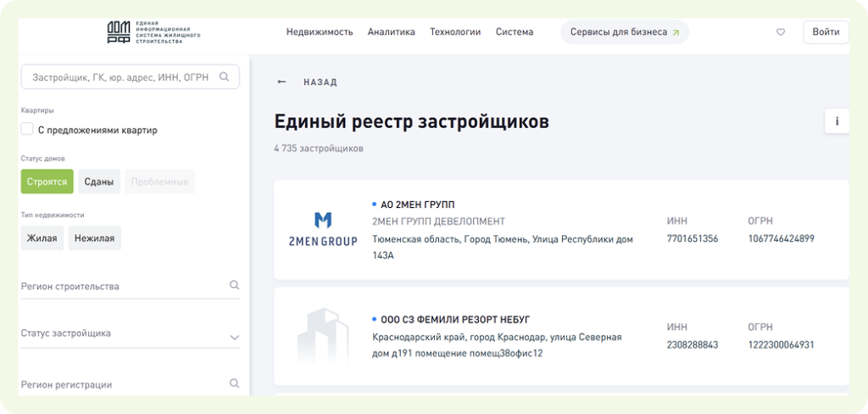Check the С предложениями квартир checkbox

tap(27, 130)
